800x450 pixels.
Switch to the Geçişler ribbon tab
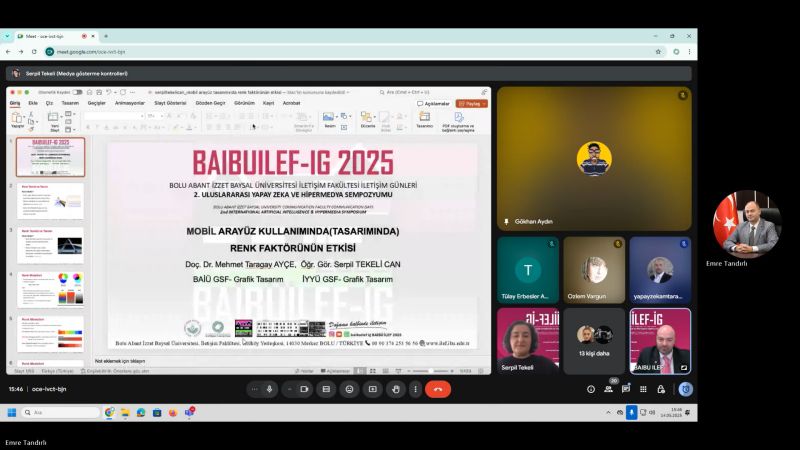(x=96, y=103)
